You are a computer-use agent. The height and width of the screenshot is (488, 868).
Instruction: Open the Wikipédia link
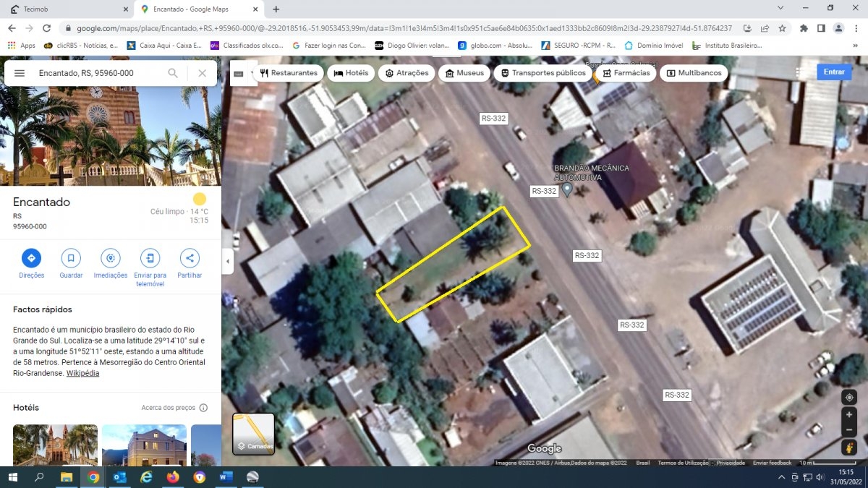tap(82, 373)
